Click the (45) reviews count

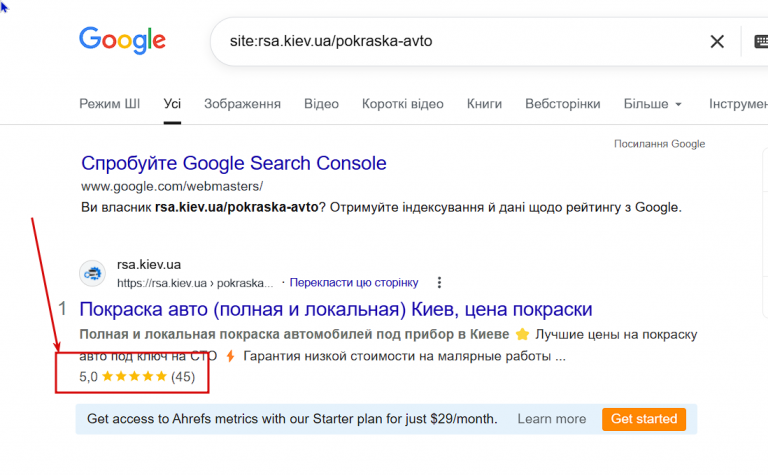click(183, 377)
